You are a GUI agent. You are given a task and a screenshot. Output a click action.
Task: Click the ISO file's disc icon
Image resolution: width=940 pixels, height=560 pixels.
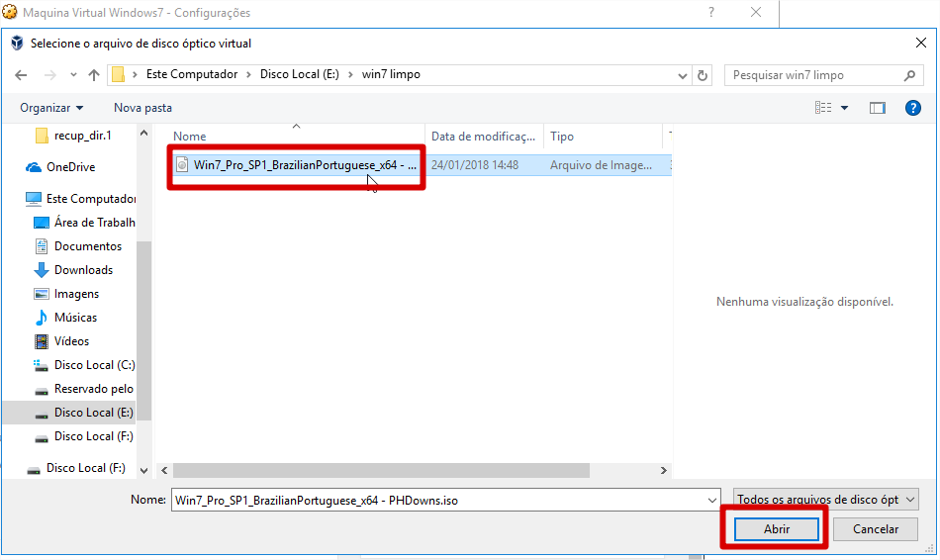pyautogui.click(x=182, y=165)
